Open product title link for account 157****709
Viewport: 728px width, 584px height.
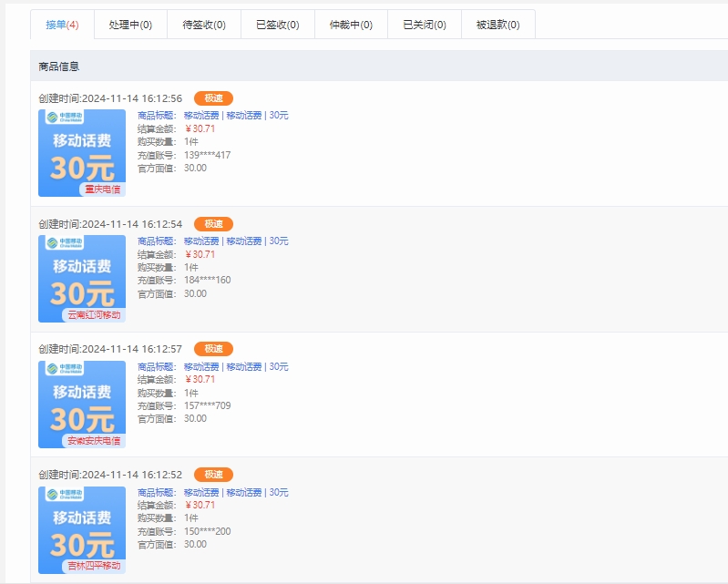(x=236, y=367)
